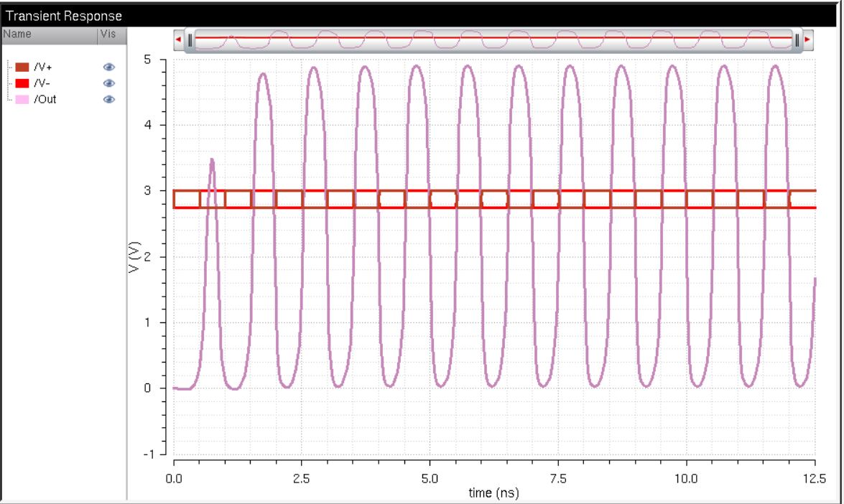Click the 2 tick label on voltage axis
Image resolution: width=844 pixels, height=504 pixels.
pyautogui.click(x=147, y=256)
